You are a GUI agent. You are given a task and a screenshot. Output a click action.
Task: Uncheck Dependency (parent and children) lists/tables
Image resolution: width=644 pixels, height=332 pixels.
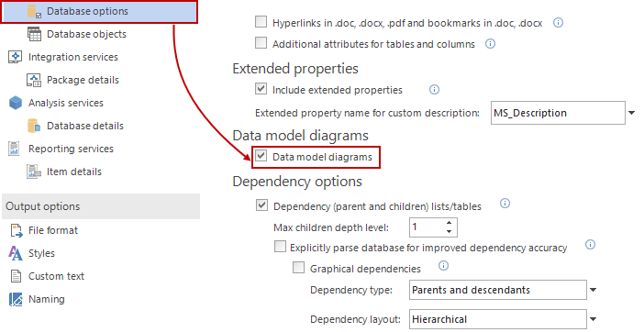coord(261,205)
